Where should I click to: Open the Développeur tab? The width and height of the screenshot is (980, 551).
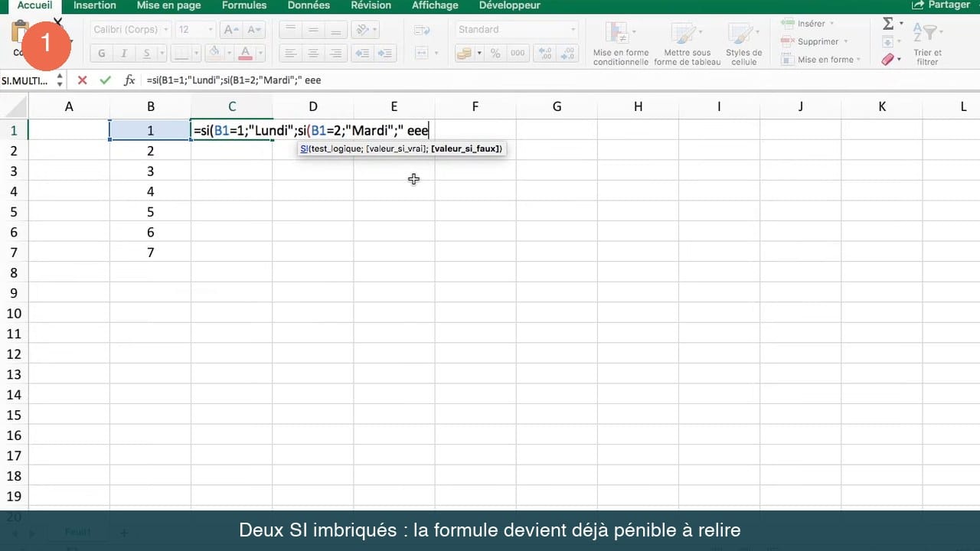click(x=510, y=5)
